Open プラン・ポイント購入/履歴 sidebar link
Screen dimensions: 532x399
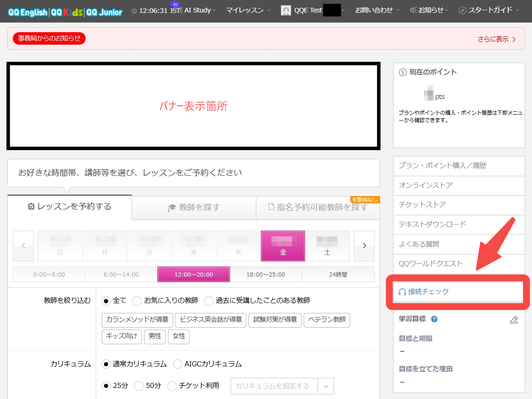pyautogui.click(x=459, y=166)
